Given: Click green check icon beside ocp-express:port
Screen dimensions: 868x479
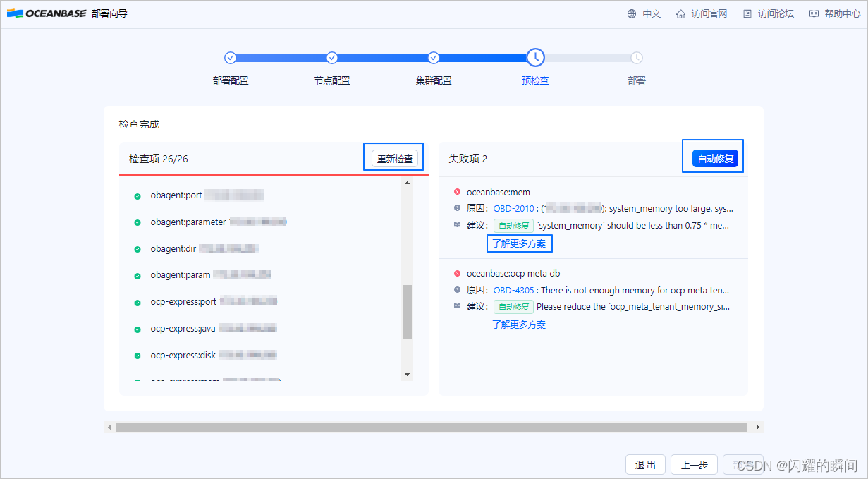Looking at the screenshot, I should 137,303.
